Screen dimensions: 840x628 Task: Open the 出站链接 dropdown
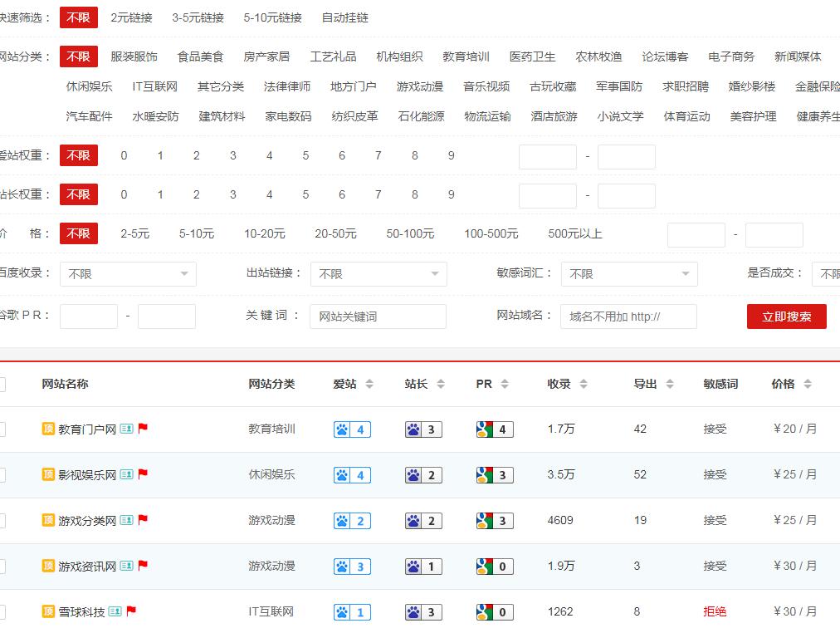pyautogui.click(x=378, y=273)
